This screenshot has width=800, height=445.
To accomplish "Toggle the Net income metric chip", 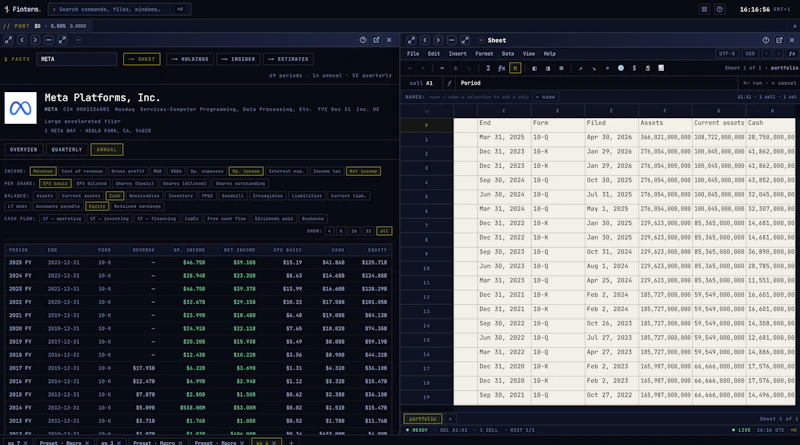I will click(363, 171).
